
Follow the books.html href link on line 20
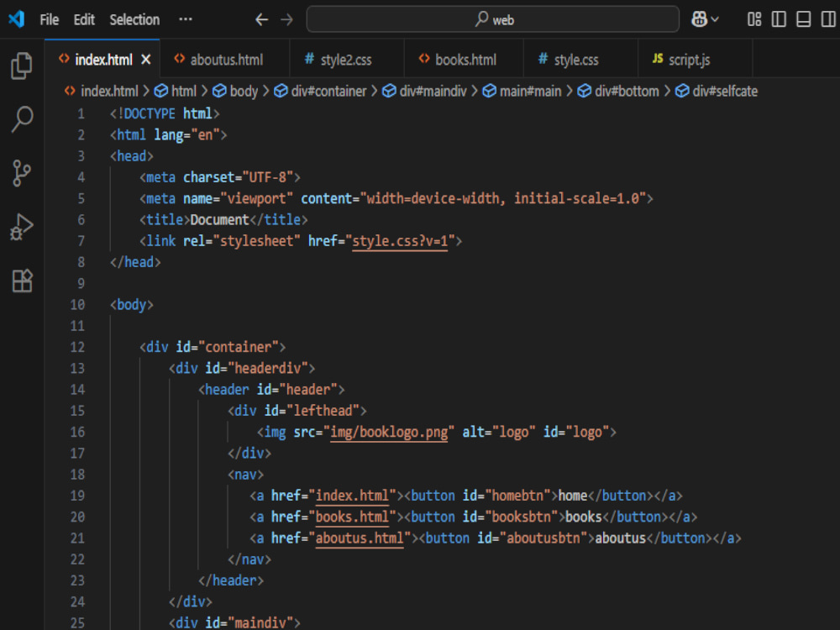tap(352, 517)
